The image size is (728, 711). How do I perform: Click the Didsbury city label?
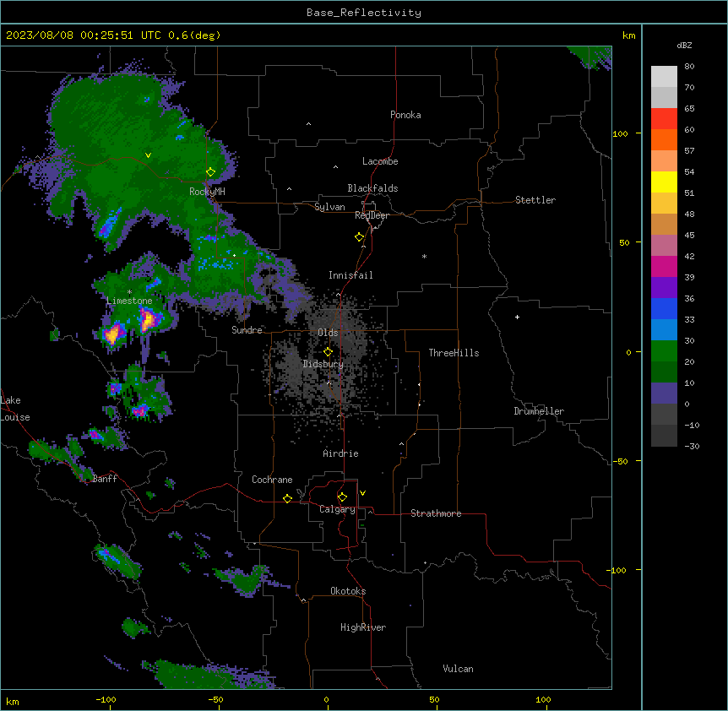[x=323, y=364]
